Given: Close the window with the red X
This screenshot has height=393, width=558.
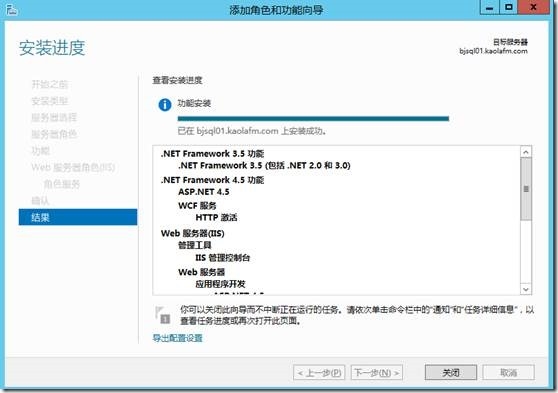Looking at the screenshot, I should click(x=533, y=7).
